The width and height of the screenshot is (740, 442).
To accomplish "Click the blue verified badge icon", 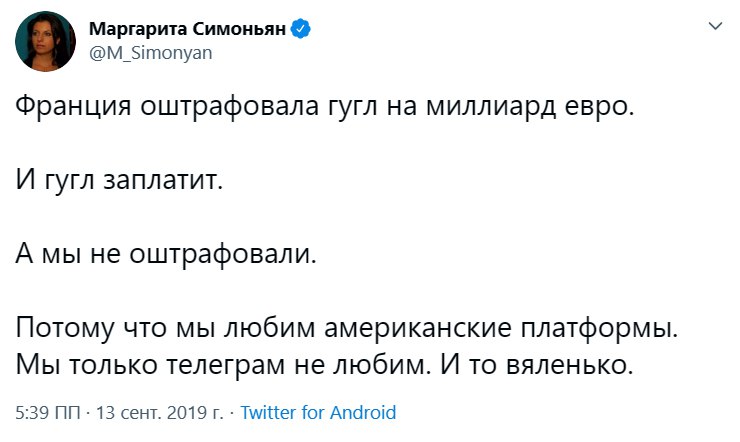I will [x=299, y=30].
